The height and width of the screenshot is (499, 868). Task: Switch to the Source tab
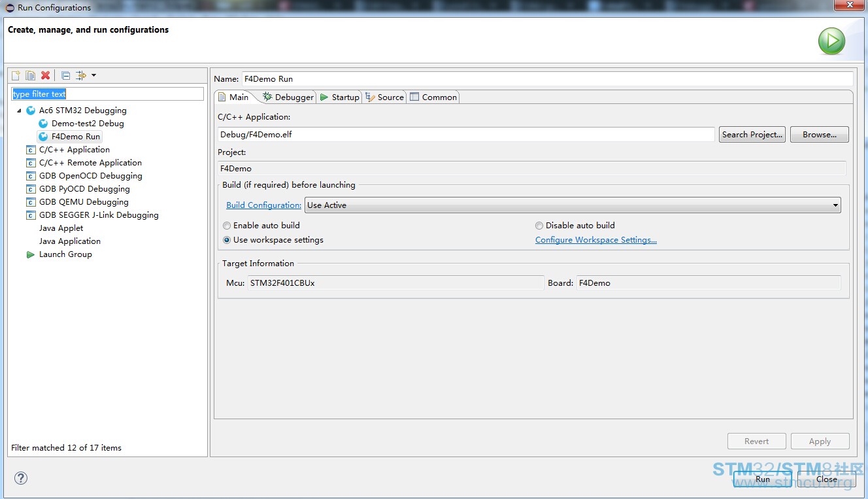tap(385, 97)
